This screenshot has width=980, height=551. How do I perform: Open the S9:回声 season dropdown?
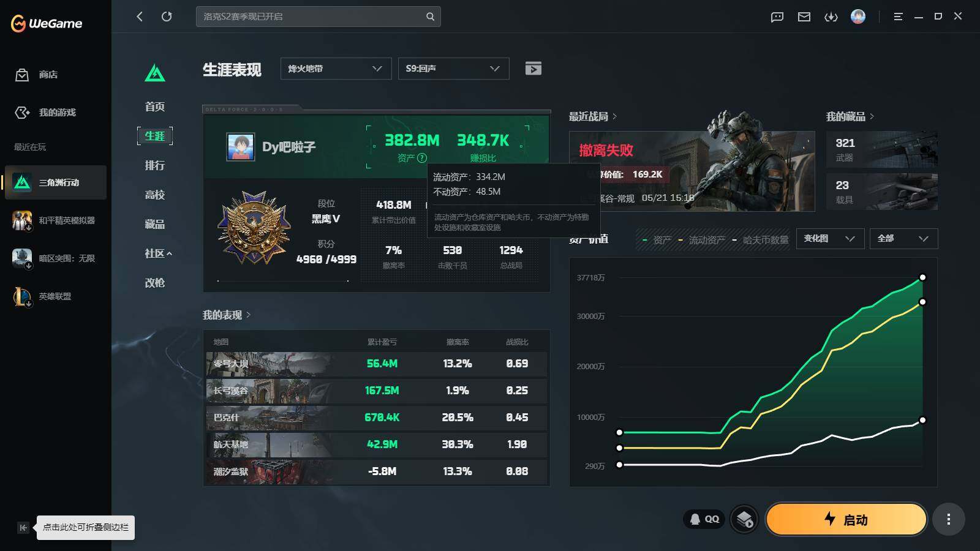pos(453,69)
